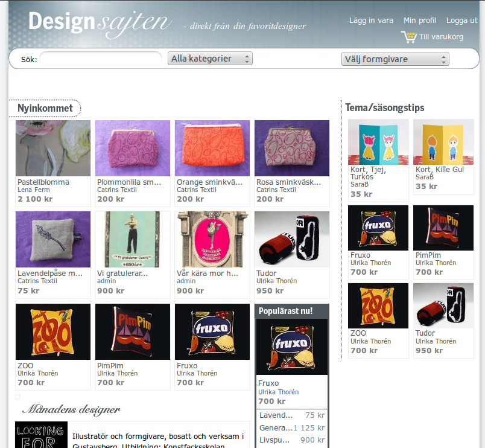Click the Designsajten logo

pos(100,22)
